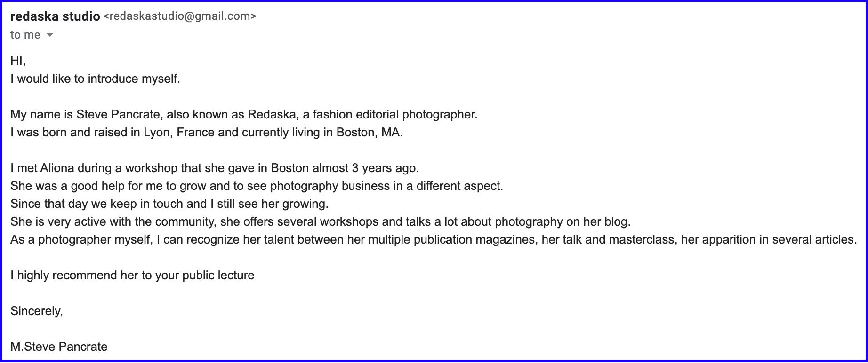Click the "I highly recommend her" sentence

[132, 276]
